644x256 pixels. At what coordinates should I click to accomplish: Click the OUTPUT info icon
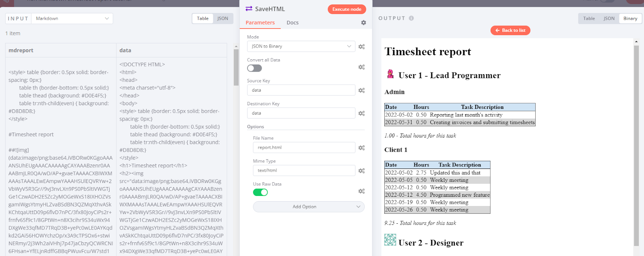pos(411,18)
